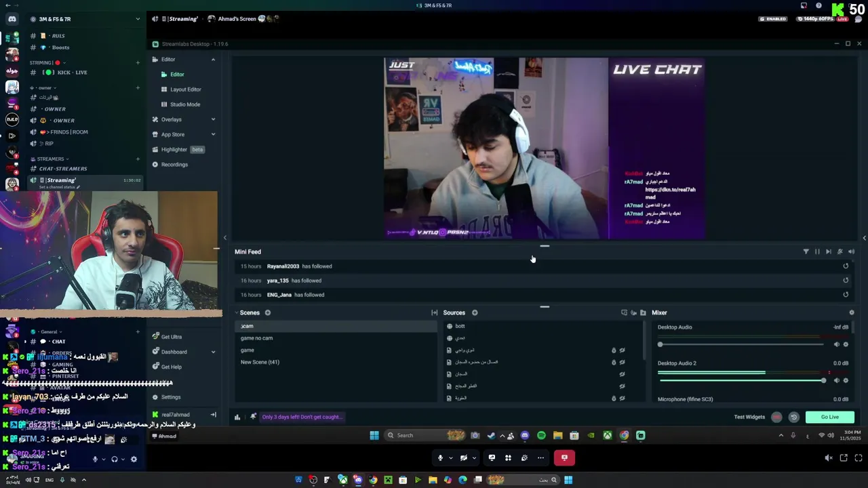Select the 'game no cam' scene
Screen dimensions: 868x488
point(337,338)
